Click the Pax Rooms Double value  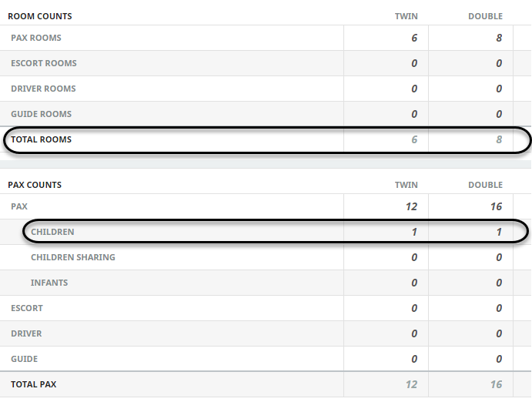click(499, 38)
